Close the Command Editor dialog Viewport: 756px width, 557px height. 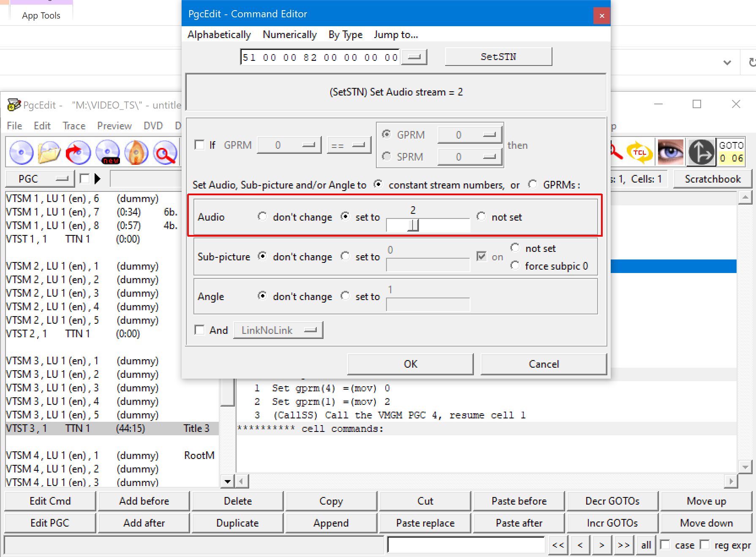(x=602, y=16)
